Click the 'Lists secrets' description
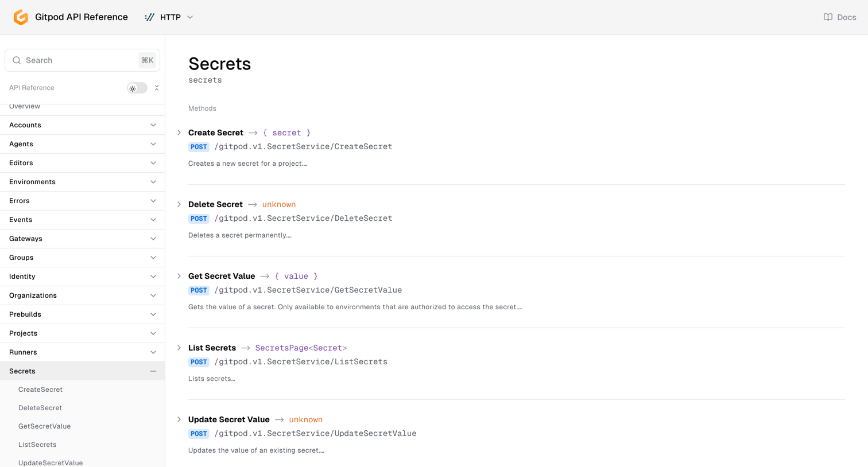 click(x=212, y=379)
